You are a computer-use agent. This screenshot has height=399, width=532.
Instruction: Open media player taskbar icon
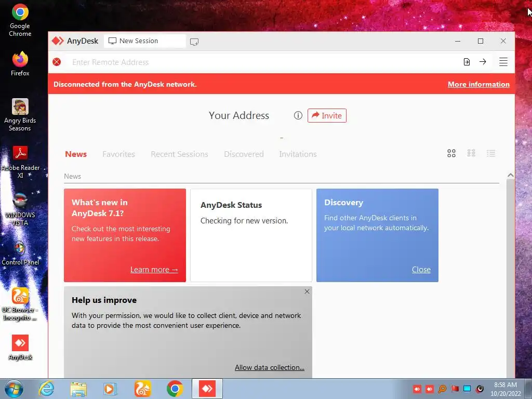[x=110, y=389]
